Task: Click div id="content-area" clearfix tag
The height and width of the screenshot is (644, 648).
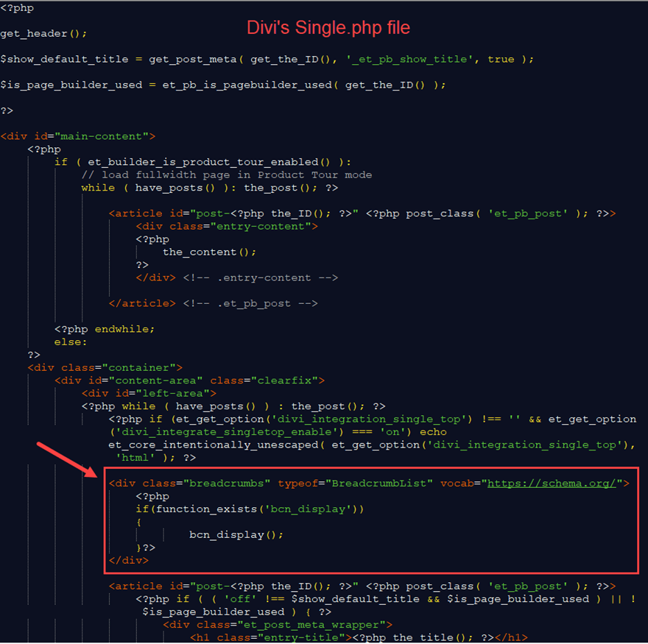Action: (190, 381)
